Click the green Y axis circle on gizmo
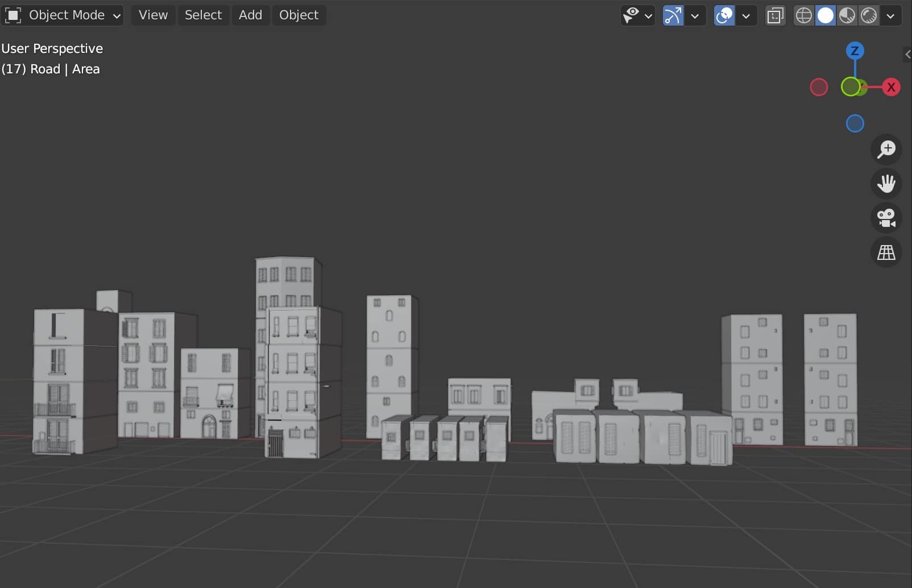Screen dimensions: 912x588 (x=851, y=86)
